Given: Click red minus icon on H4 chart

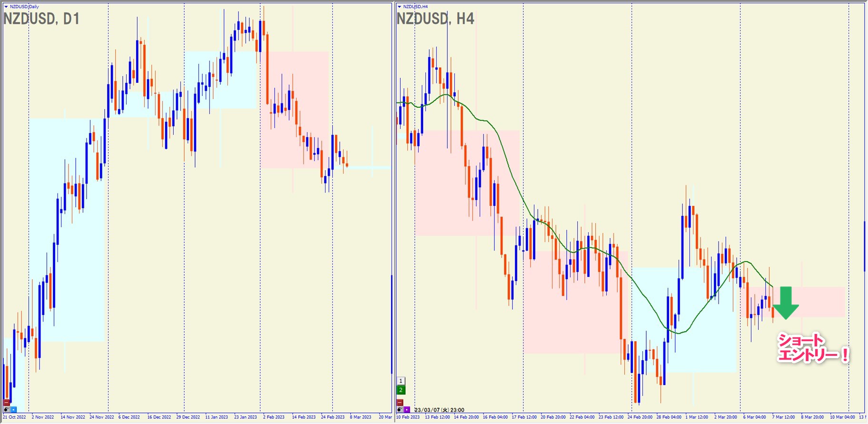Looking at the screenshot, I should (400, 403).
